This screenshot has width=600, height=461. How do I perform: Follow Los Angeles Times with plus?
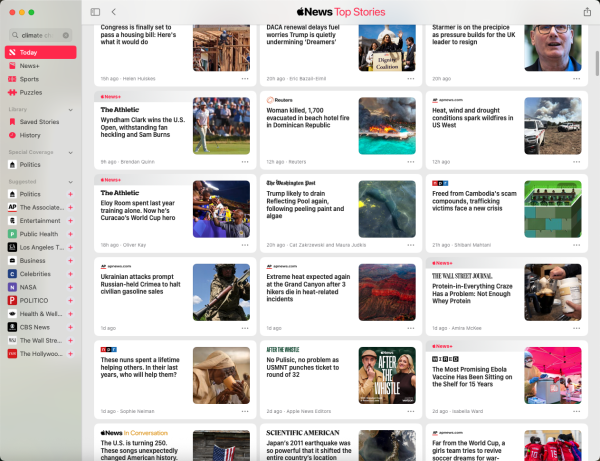tap(70, 247)
